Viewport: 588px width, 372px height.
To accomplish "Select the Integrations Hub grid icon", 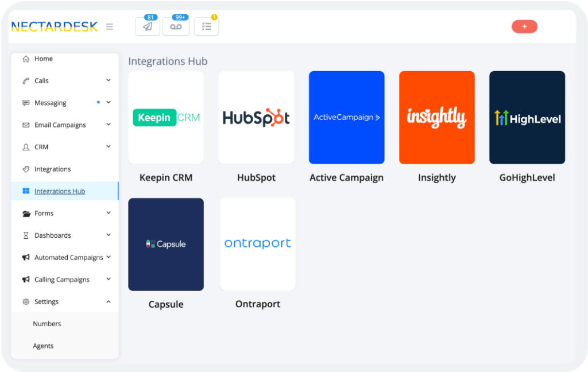I will (26, 191).
